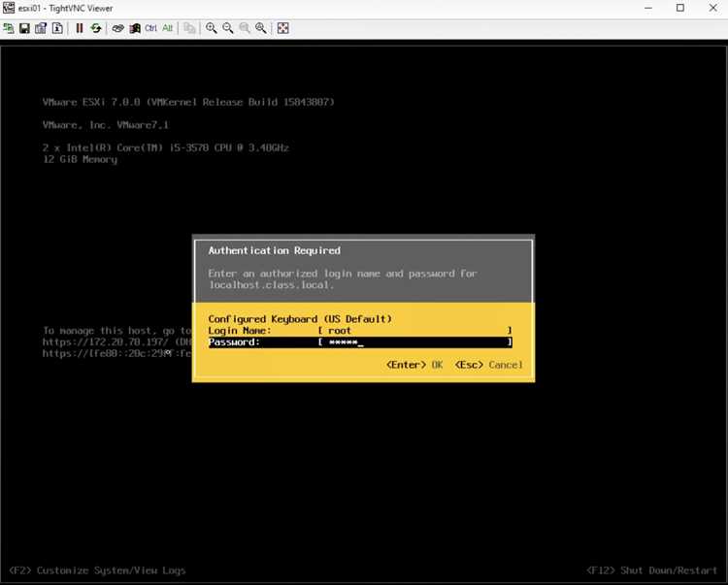Request a full screen refresh

coord(96,28)
